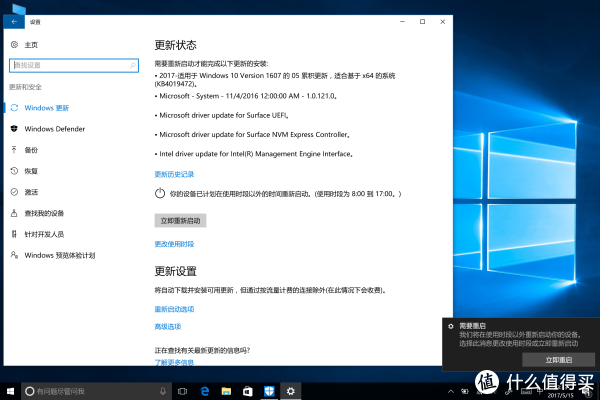The image size is (600, 400).
Task: Click the 备份 upload arrow icon
Action: 15,150
